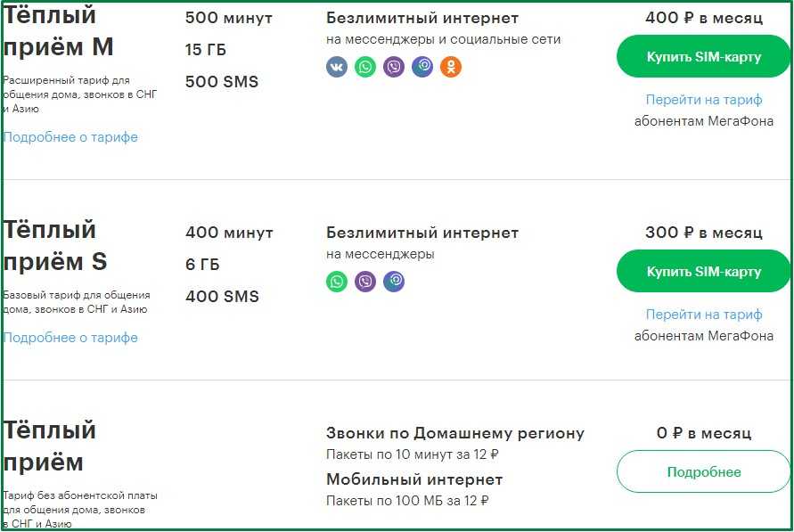Click the WhatsApp icon in tariff S

tap(337, 282)
